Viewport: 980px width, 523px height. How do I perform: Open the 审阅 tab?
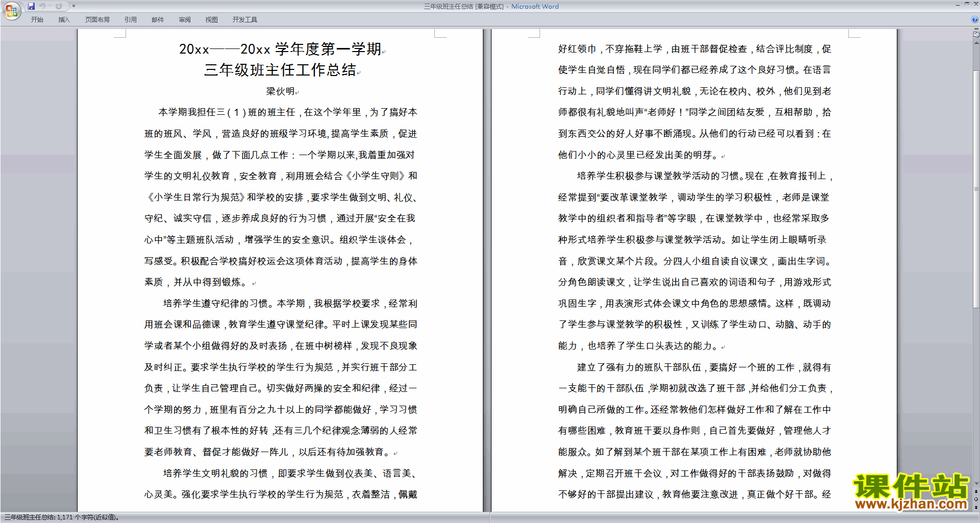[x=185, y=20]
